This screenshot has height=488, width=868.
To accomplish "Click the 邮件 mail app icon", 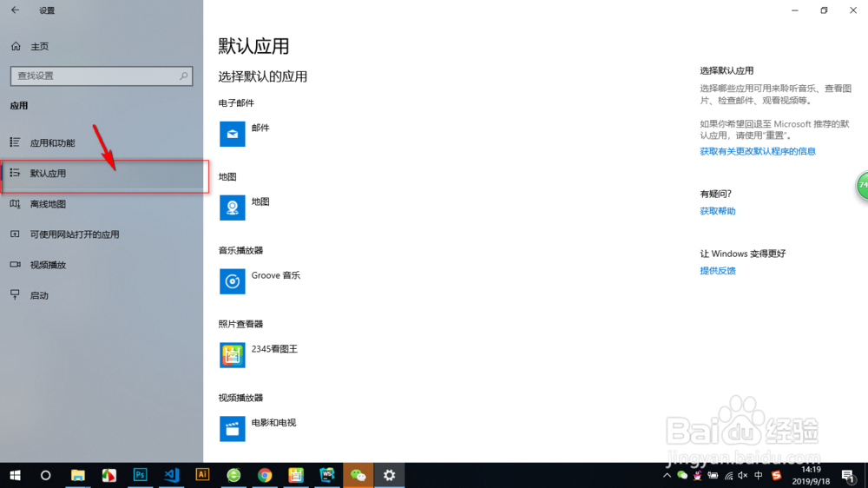I will click(x=233, y=134).
